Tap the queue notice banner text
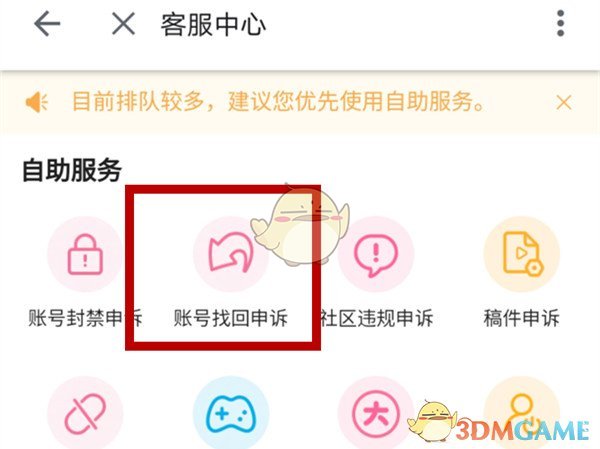 278,102
